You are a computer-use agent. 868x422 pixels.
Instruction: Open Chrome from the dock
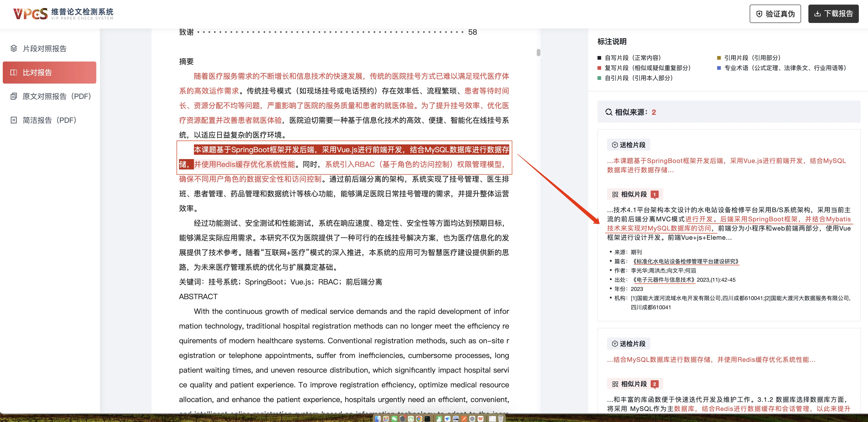pyautogui.click(x=419, y=419)
